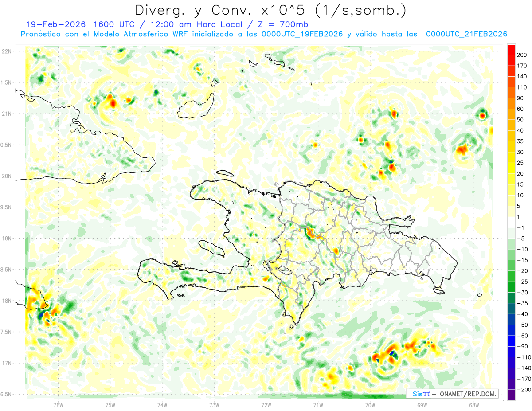
Task: Click the colorbar value -10
Action: (524, 249)
